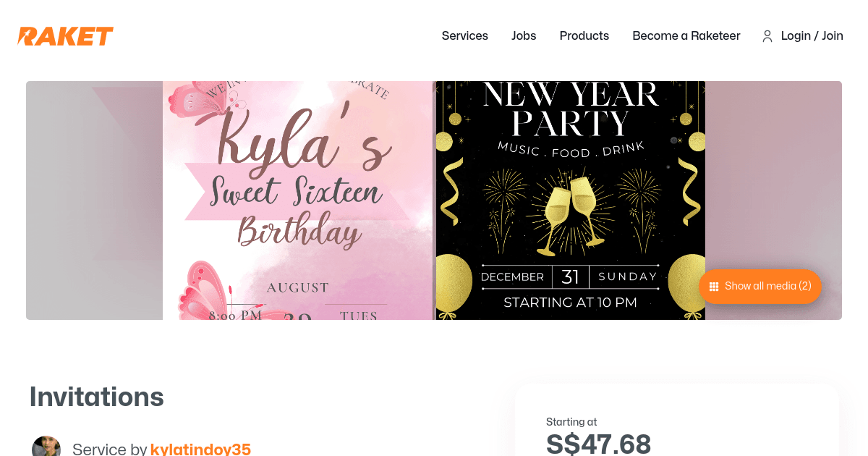This screenshot has width=868, height=456.
Task: Click the Raket logo
Action: pyautogui.click(x=65, y=35)
